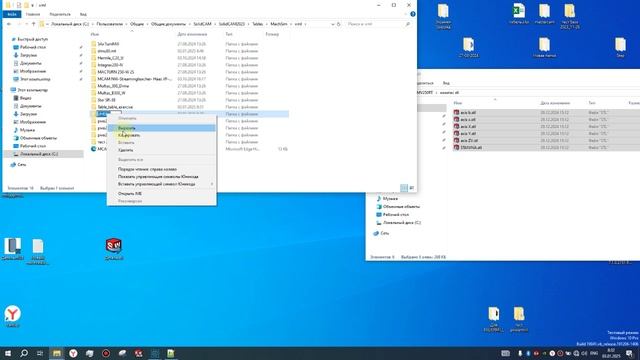Open the Вид tab in the back Explorer window
The height and width of the screenshot is (360, 640).
tap(446, 83)
